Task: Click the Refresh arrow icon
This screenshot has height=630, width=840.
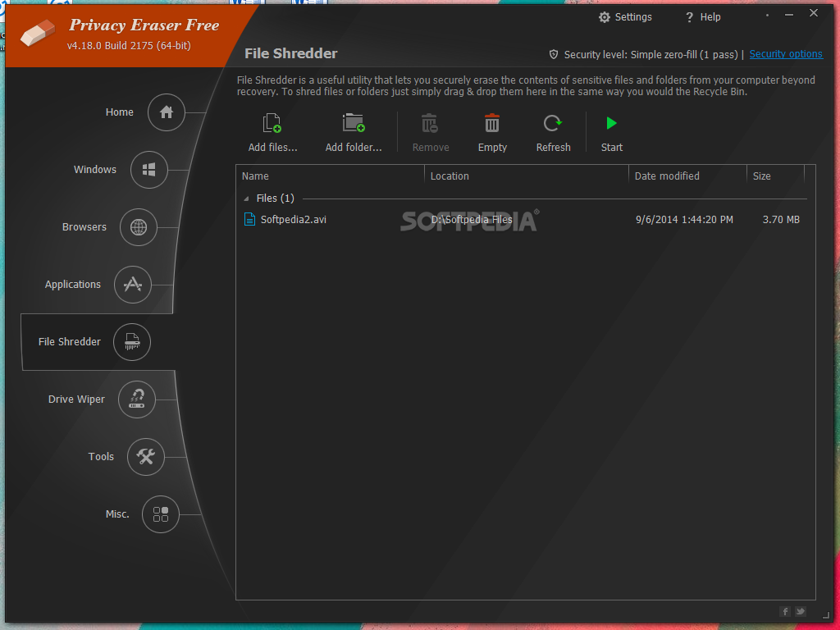Action: click(x=553, y=123)
